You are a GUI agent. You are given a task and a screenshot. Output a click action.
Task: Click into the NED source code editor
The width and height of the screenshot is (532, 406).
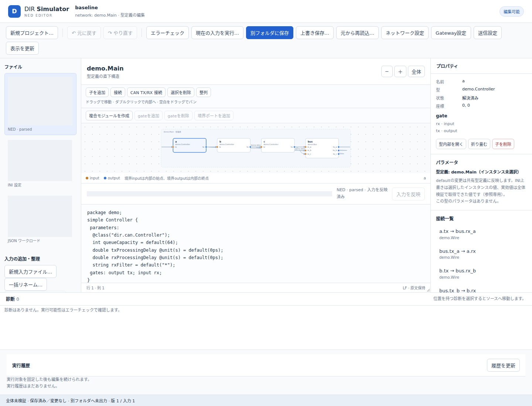pos(256,244)
